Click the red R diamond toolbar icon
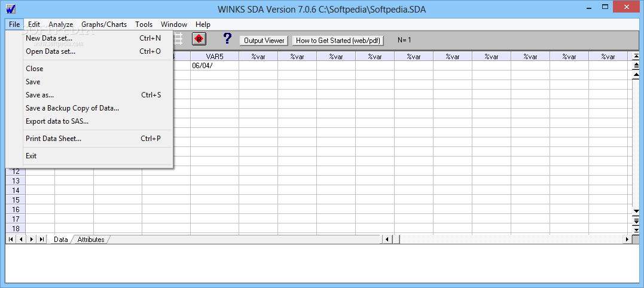 (x=199, y=39)
